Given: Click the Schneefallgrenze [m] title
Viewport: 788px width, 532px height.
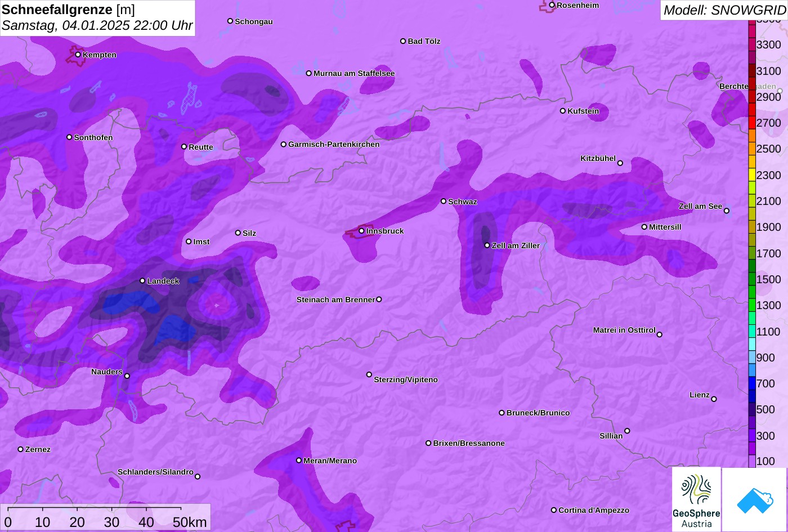Looking at the screenshot, I should coord(69,9).
